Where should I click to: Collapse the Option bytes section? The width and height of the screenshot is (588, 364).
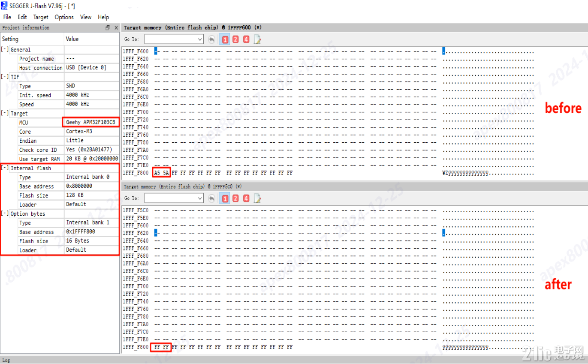click(x=5, y=214)
